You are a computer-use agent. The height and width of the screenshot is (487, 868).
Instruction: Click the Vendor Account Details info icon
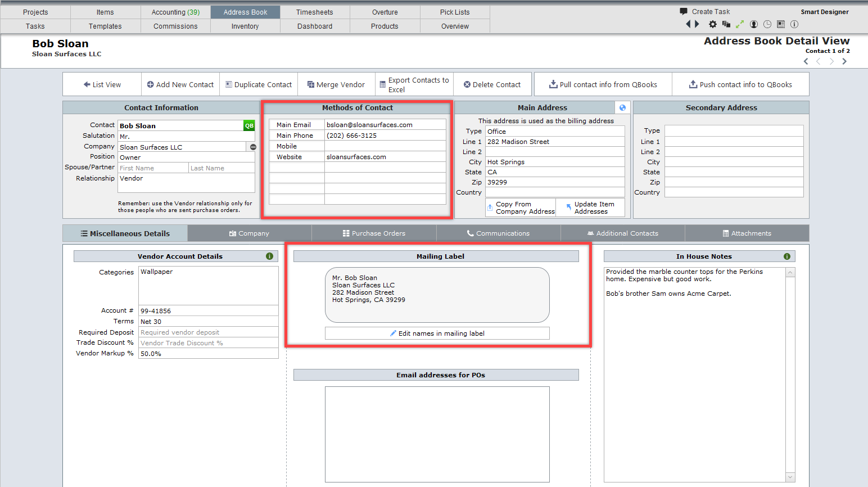point(270,256)
